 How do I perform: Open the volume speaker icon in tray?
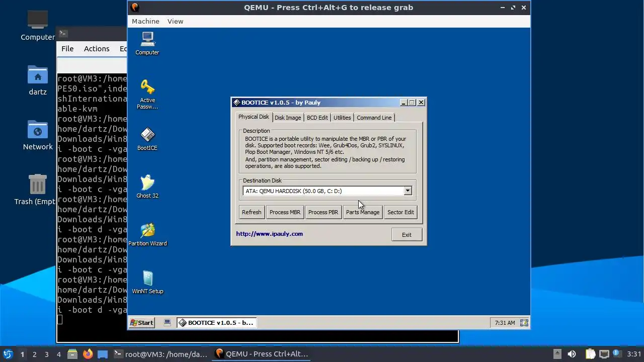(x=572, y=354)
